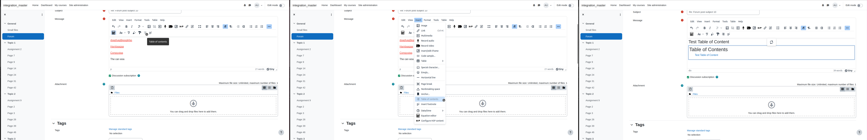Select Insert footnote in the Insert menu
The width and height of the screenshot is (868, 140).
click(430, 105)
